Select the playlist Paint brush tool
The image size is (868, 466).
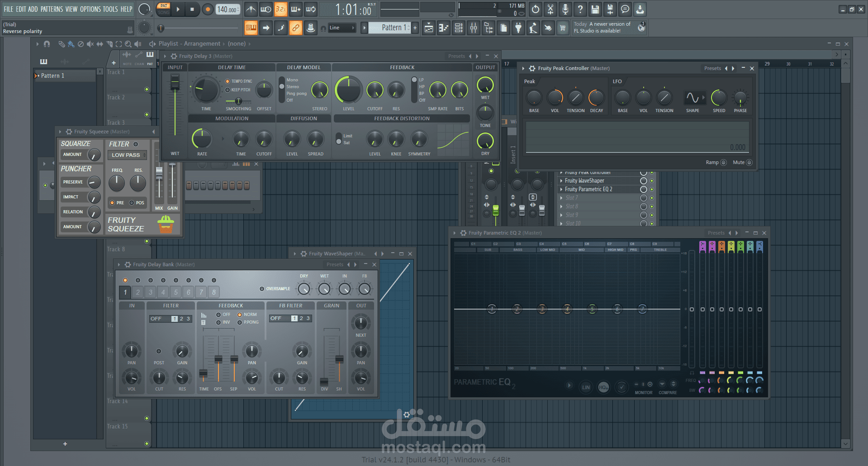point(71,44)
